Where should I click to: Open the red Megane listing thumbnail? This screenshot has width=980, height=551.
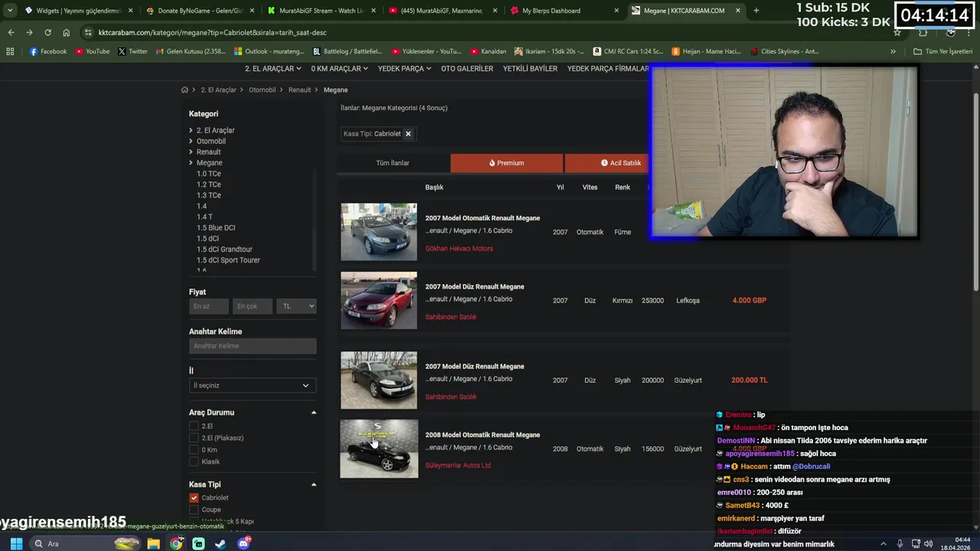pyautogui.click(x=379, y=301)
